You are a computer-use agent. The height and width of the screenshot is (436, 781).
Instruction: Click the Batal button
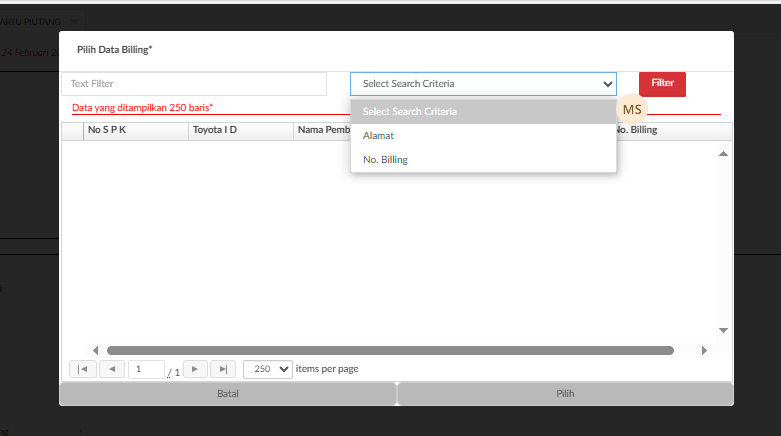(228, 394)
